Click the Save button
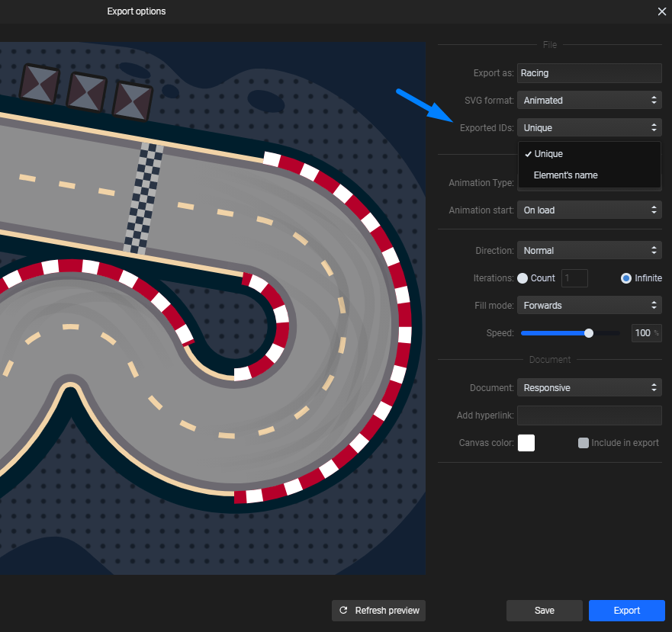 pyautogui.click(x=545, y=610)
